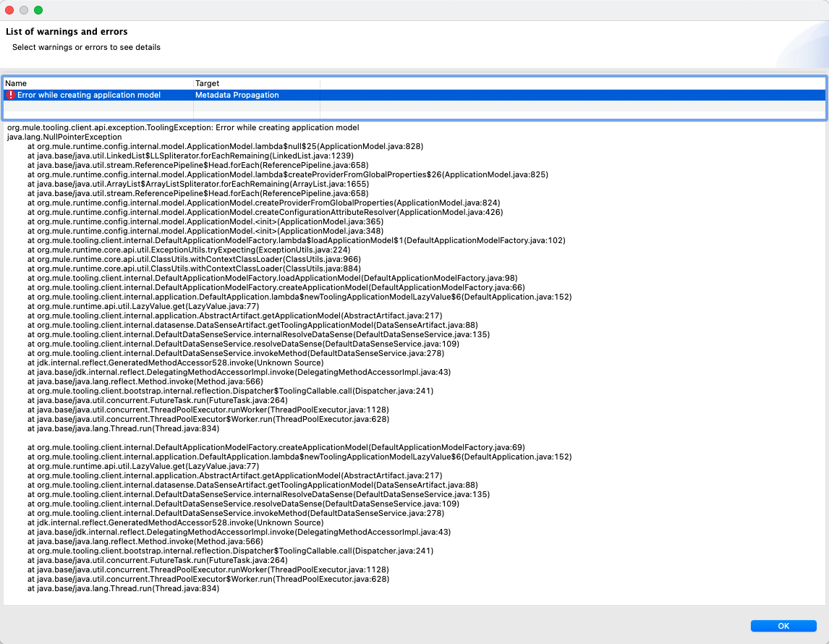Click the 'DefaultApplicationModelFactory.java:69' line
Screen dimensions: 829x644
click(276, 447)
